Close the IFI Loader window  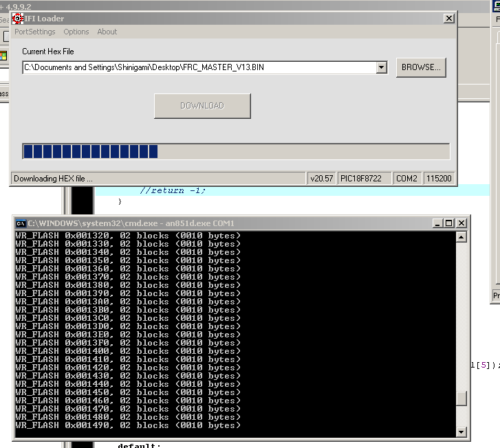click(x=448, y=19)
